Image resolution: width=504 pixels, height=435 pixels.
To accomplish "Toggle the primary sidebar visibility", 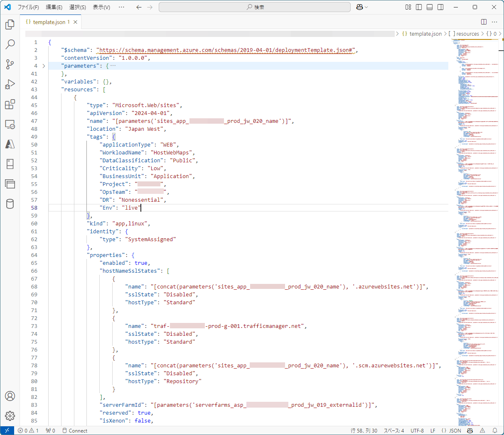I will pos(418,7).
